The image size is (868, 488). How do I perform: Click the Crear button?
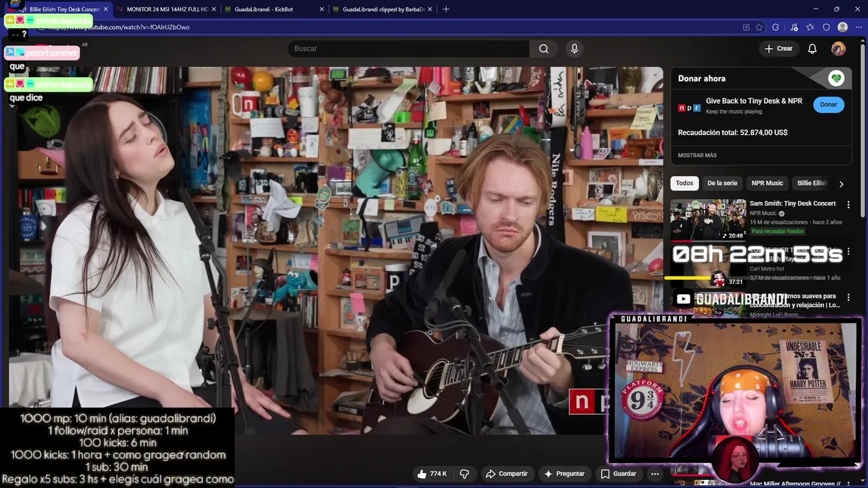[778, 49]
